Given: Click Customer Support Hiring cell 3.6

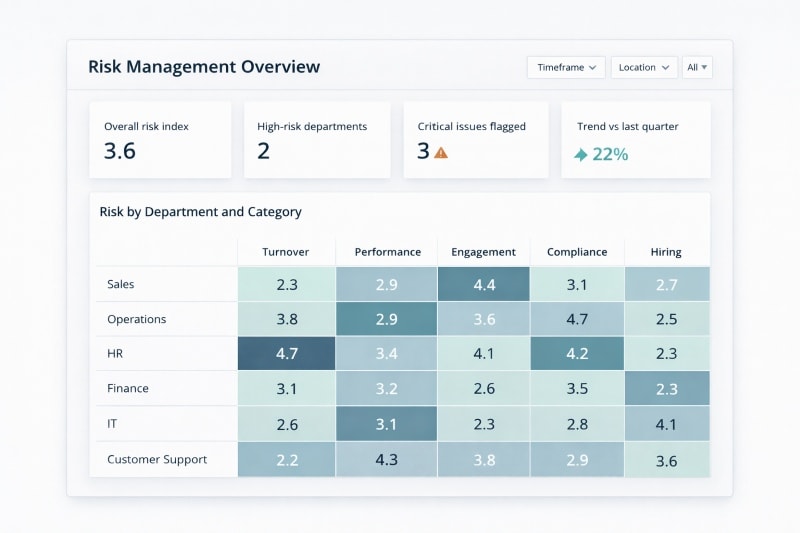Looking at the screenshot, I should [x=667, y=460].
